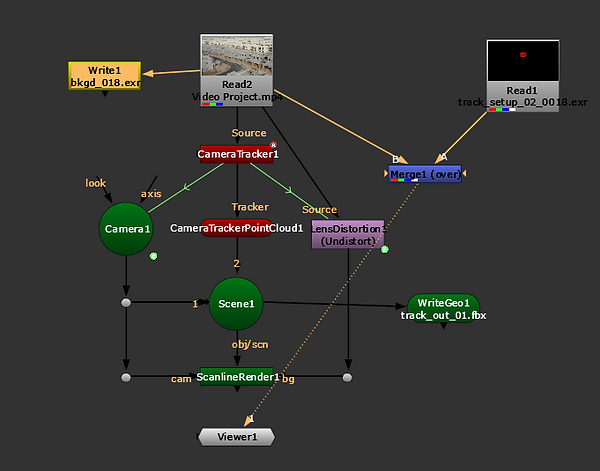600x471 pixels.
Task: Click the 'axis' input label on Camera1
Action: click(151, 194)
